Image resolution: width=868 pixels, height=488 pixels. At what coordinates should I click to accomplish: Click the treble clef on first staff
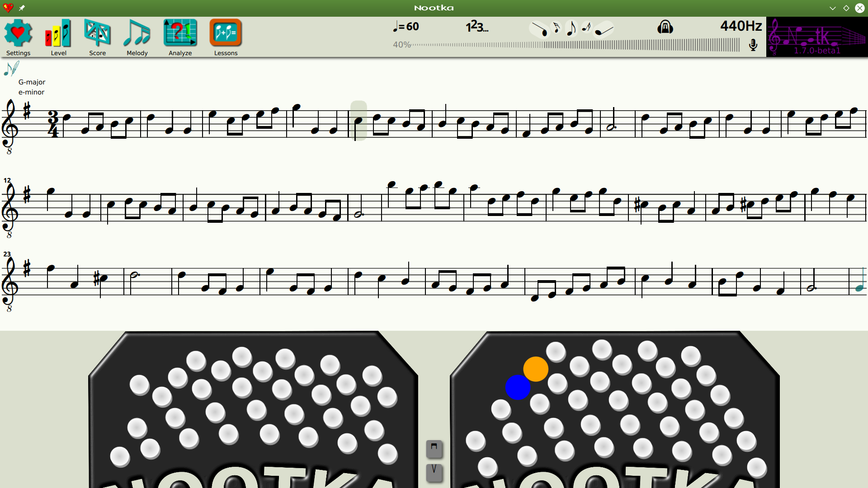tap(10, 127)
